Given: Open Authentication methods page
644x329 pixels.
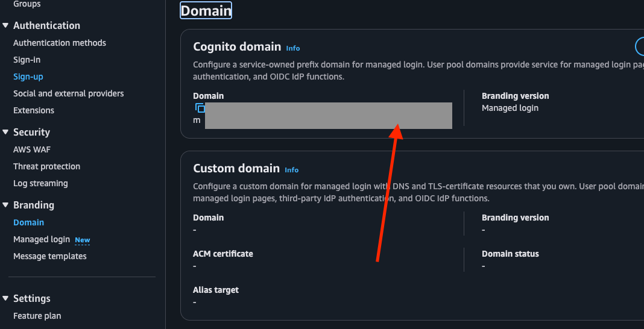Looking at the screenshot, I should (x=59, y=43).
